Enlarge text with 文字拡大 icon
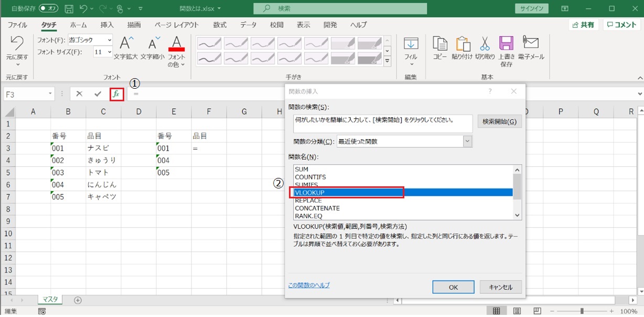644x317 pixels. pyautogui.click(x=126, y=44)
